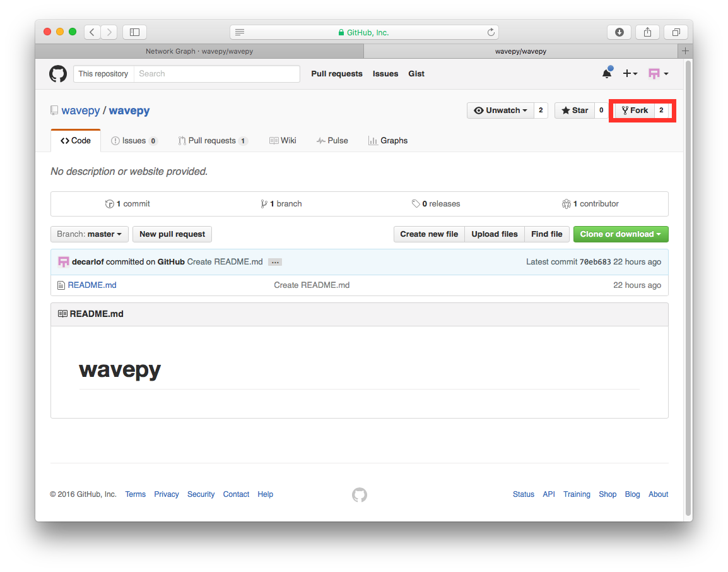
Task: Star the repository
Action: point(575,110)
